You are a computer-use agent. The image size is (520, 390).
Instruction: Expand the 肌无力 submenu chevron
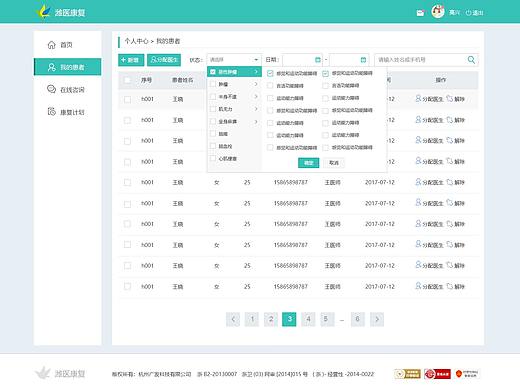[x=256, y=109]
